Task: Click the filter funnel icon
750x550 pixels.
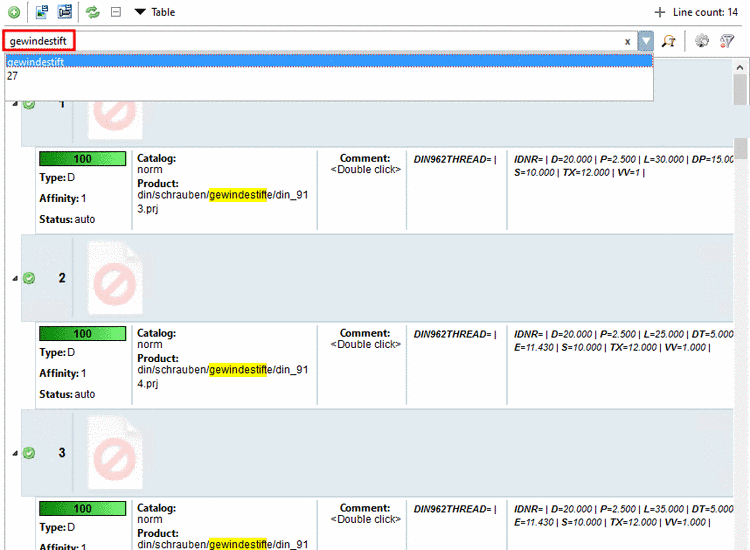Action: [x=727, y=41]
